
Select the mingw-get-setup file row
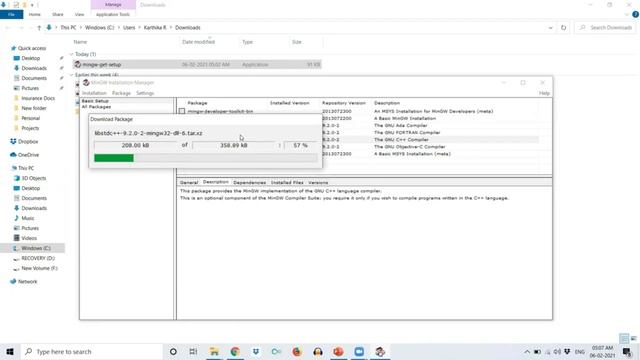[x=197, y=64]
